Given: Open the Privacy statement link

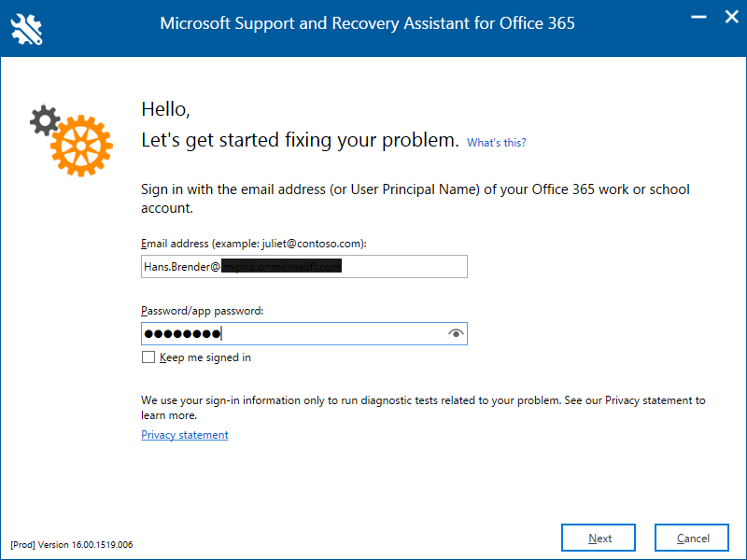Looking at the screenshot, I should 185,435.
